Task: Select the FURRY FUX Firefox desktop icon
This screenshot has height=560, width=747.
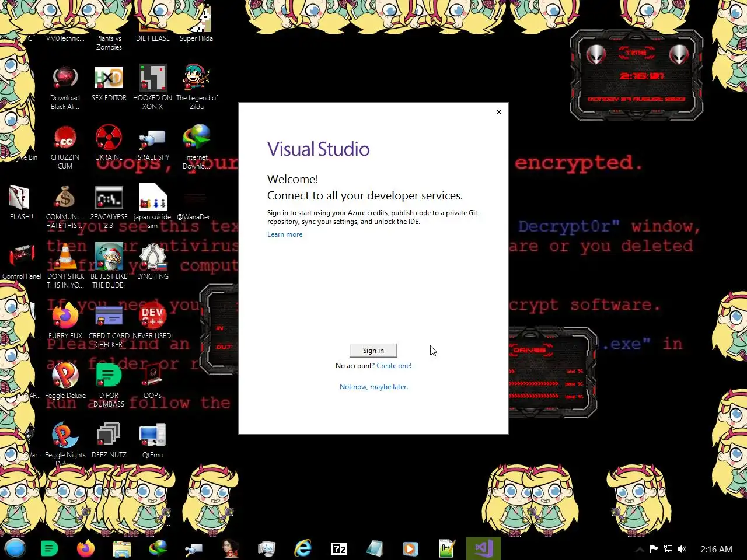Action: click(x=65, y=321)
